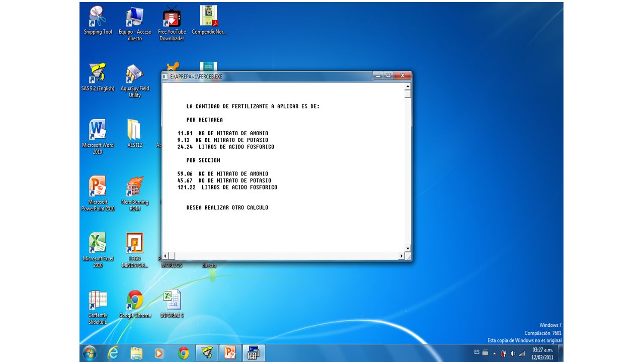Open the on-screen keyboard tray icon
Image resolution: width=644 pixels, height=362 pixels.
click(x=486, y=352)
